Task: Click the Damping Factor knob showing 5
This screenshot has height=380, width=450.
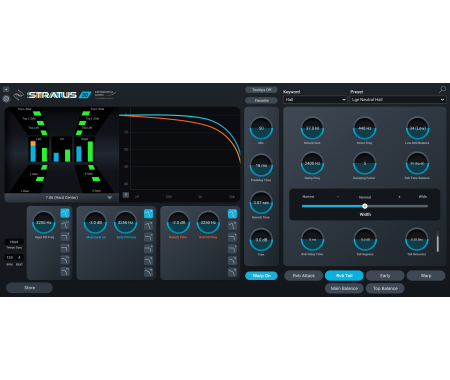Action: pos(365,163)
